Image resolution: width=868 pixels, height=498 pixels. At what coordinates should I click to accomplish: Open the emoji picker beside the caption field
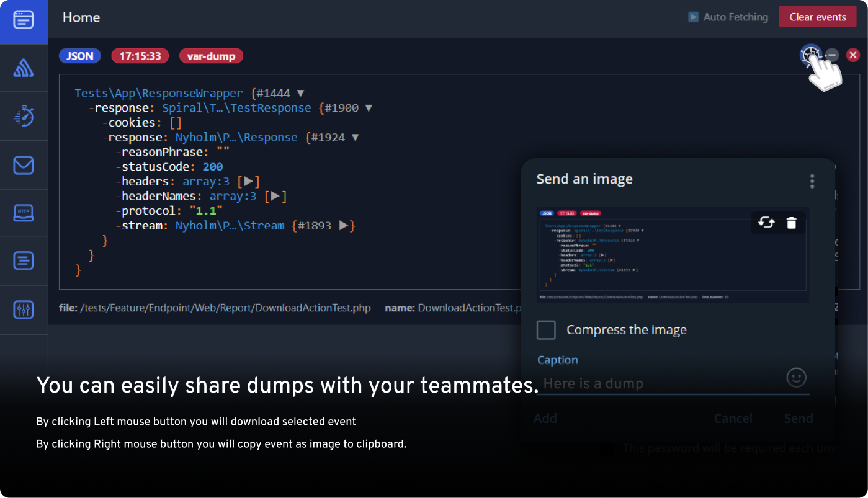tap(796, 377)
